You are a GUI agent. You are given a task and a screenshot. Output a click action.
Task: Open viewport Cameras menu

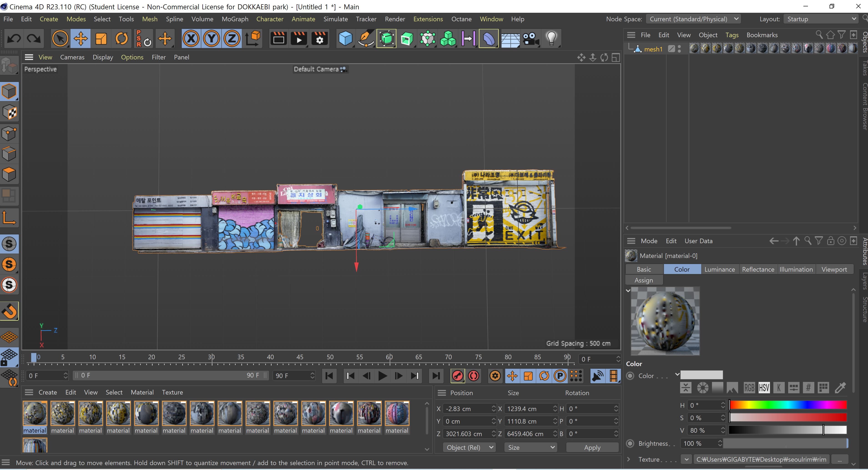click(72, 57)
